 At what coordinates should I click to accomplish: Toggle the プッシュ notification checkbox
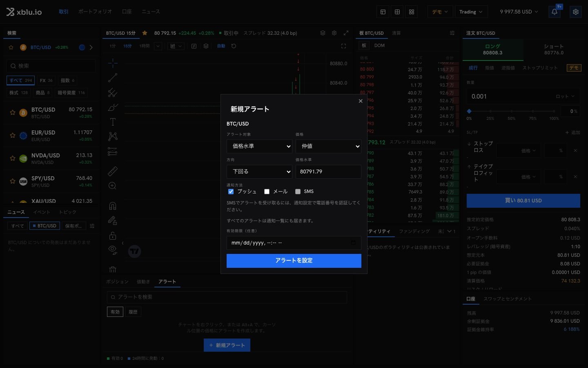[231, 191]
